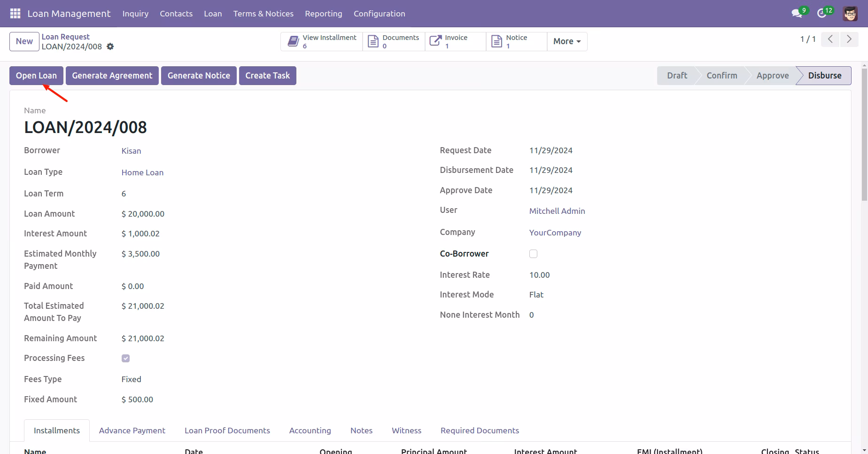
Task: Open the Reporting menu
Action: (x=324, y=14)
